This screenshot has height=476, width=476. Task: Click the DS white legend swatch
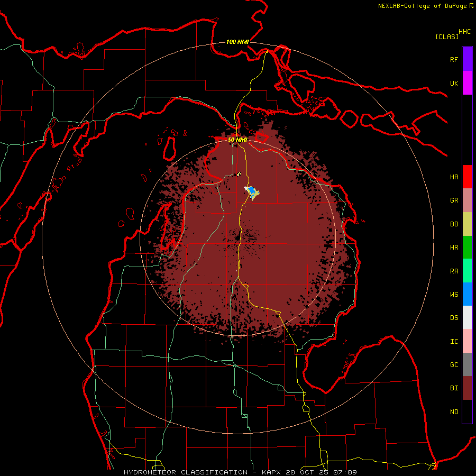(467, 317)
